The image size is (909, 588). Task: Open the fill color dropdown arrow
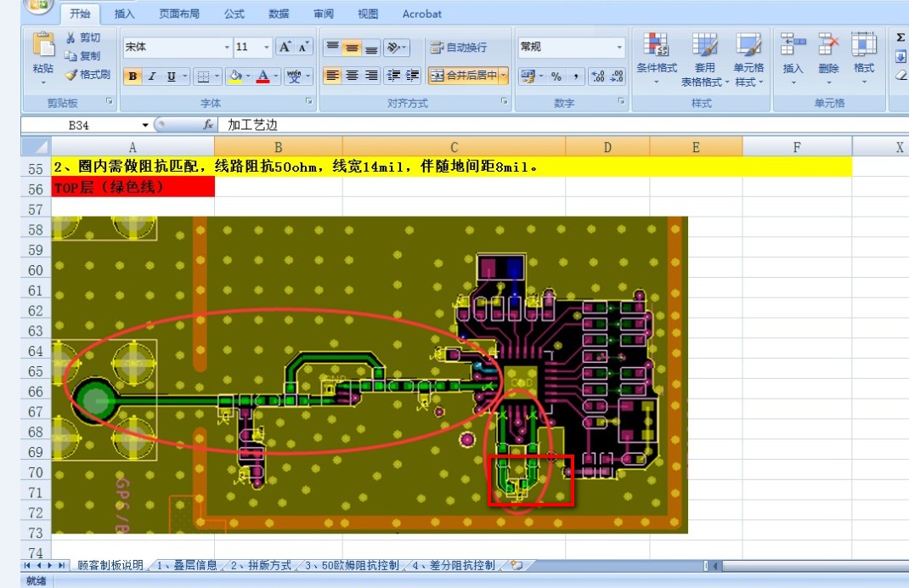point(248,76)
